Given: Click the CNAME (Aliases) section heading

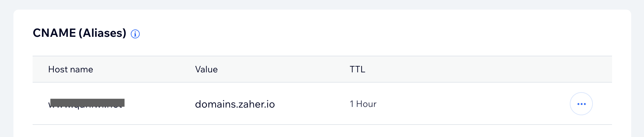Looking at the screenshot, I should [80, 33].
